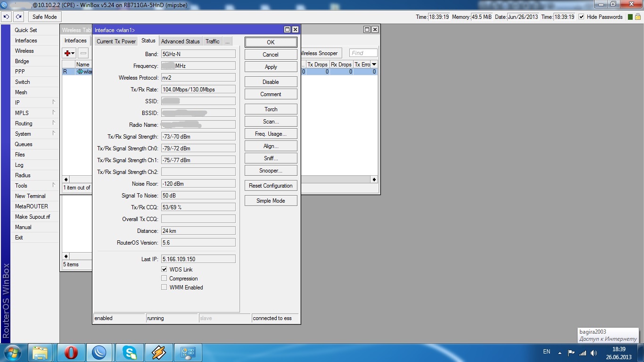Click the Tx/Rx Signal Strength field
Screen dimensions: 644x362
198,136
